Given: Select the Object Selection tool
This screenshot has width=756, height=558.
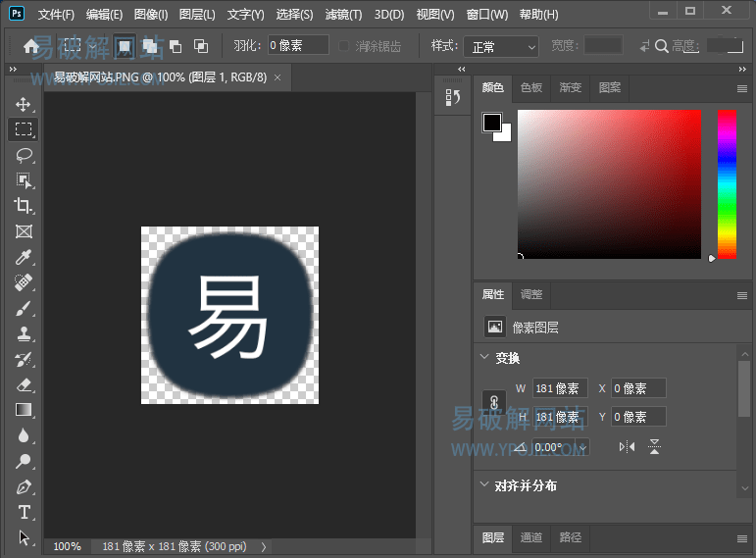Looking at the screenshot, I should coord(24,180).
